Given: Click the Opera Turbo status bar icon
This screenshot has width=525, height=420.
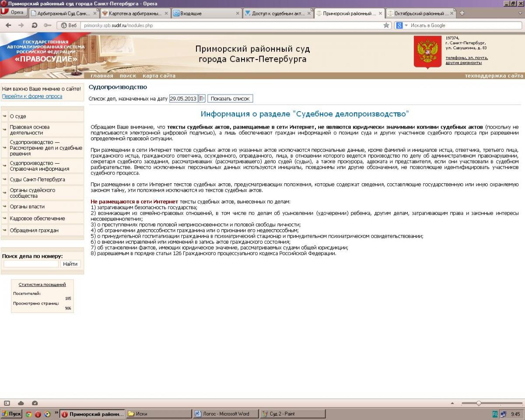Looking at the screenshot, I should (x=35, y=403).
